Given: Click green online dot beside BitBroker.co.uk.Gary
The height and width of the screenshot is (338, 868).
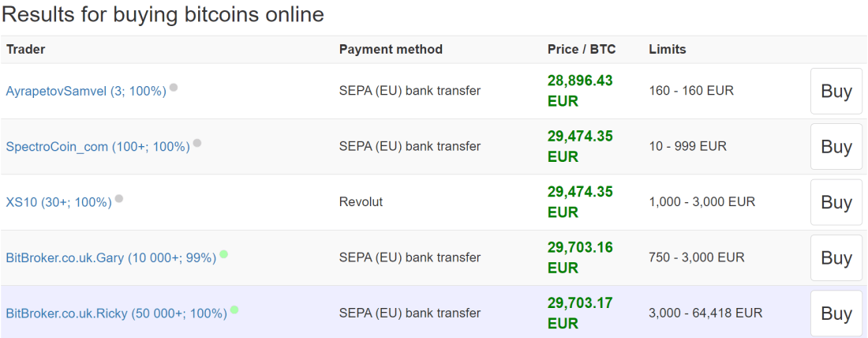Looking at the screenshot, I should pos(223,254).
